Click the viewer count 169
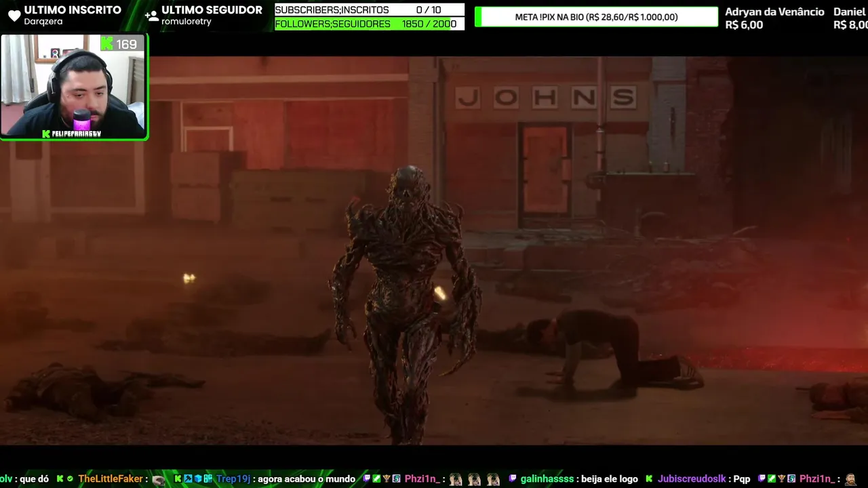 point(126,44)
